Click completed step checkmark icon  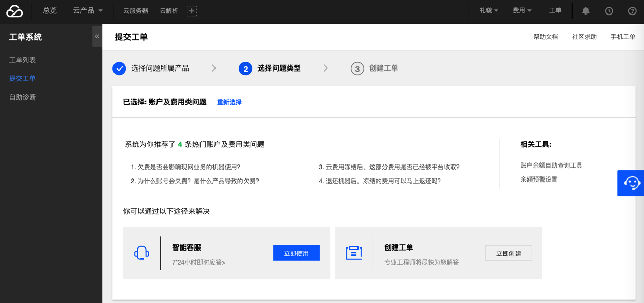point(119,68)
